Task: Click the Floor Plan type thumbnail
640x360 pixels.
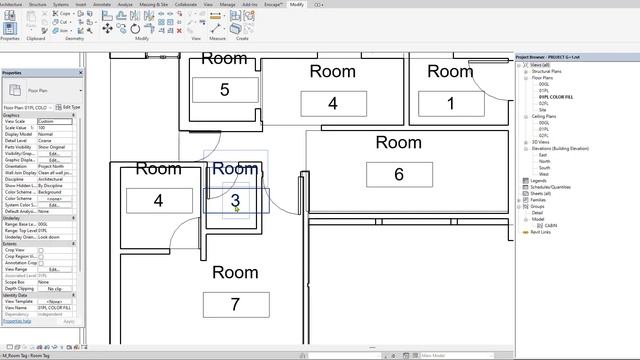Action: [15, 90]
